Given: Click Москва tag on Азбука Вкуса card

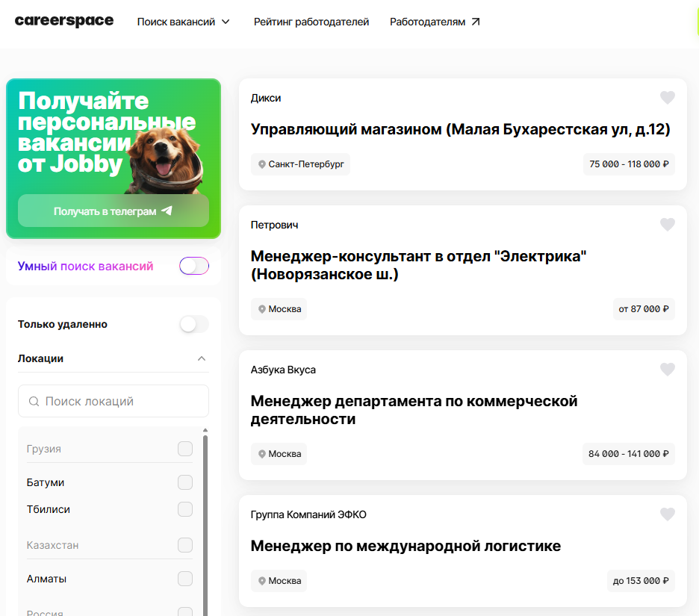Looking at the screenshot, I should click(x=279, y=454).
